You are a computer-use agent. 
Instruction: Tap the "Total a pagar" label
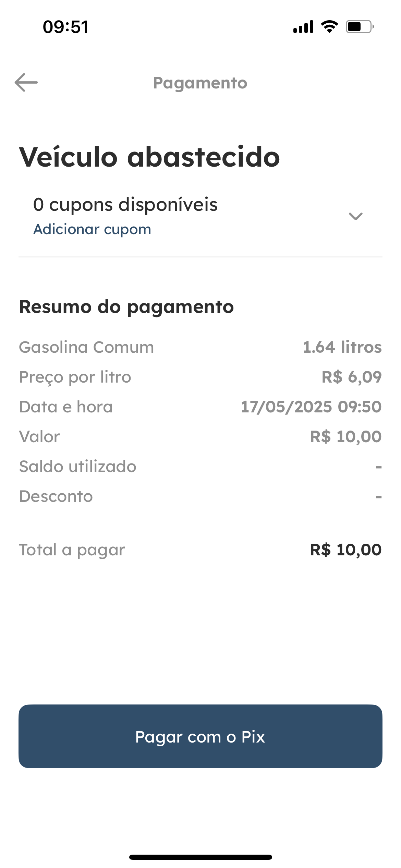tap(72, 550)
